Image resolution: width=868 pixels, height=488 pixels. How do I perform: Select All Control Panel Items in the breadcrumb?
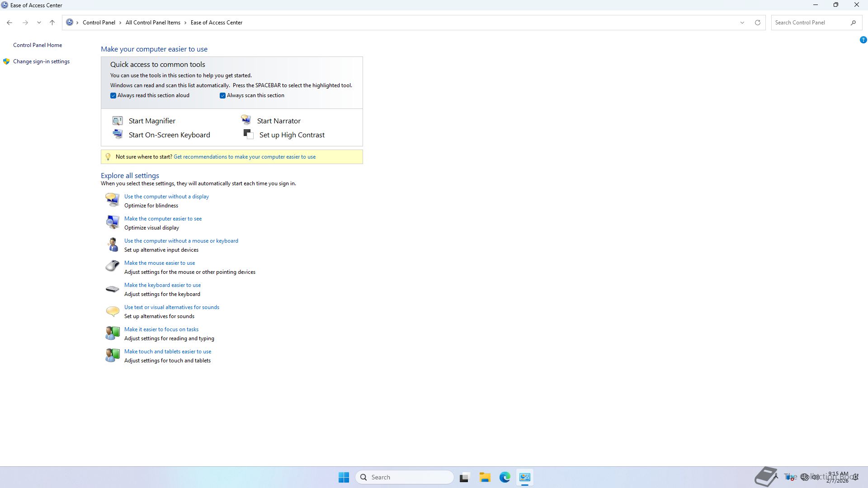click(153, 23)
